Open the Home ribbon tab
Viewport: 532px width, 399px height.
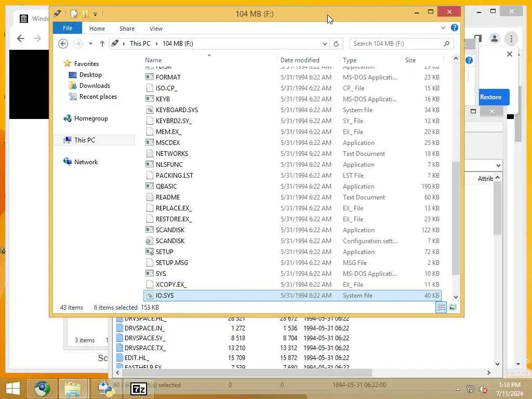click(97, 29)
